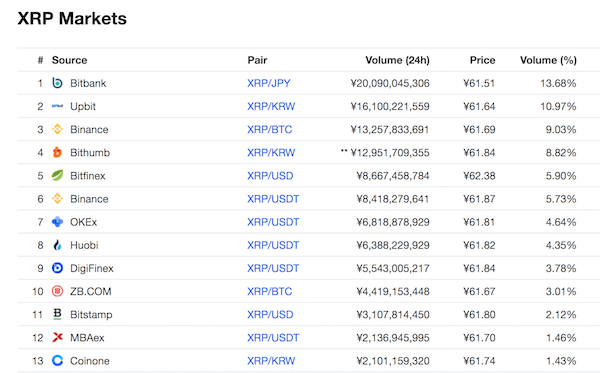Click the volume share 3.78%
600x373 pixels.
[561, 269]
